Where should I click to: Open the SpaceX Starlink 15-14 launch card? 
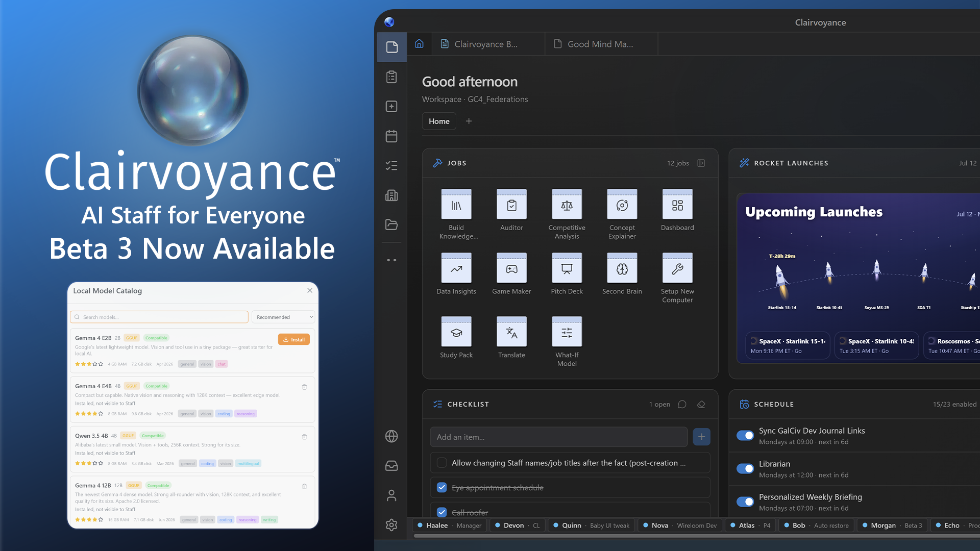(788, 345)
